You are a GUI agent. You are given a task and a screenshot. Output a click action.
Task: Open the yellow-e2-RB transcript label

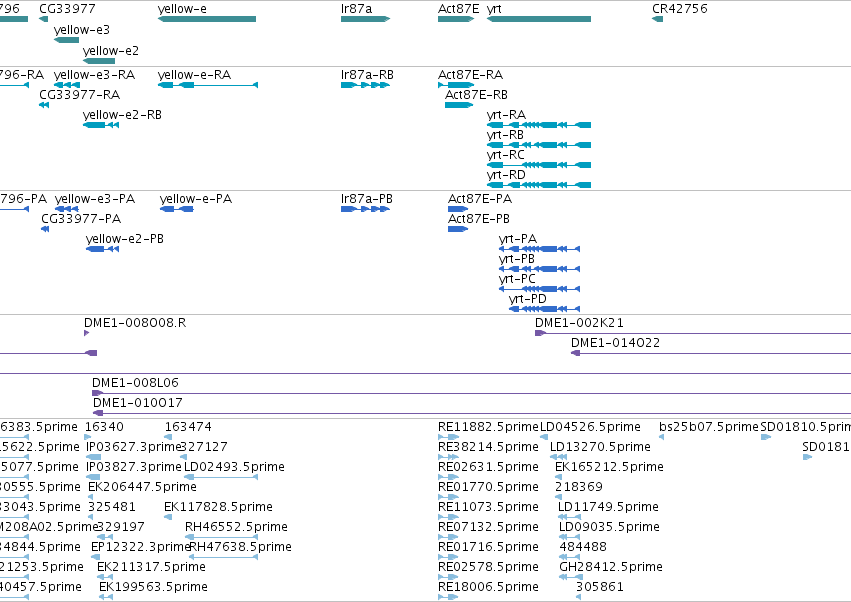(x=122, y=115)
